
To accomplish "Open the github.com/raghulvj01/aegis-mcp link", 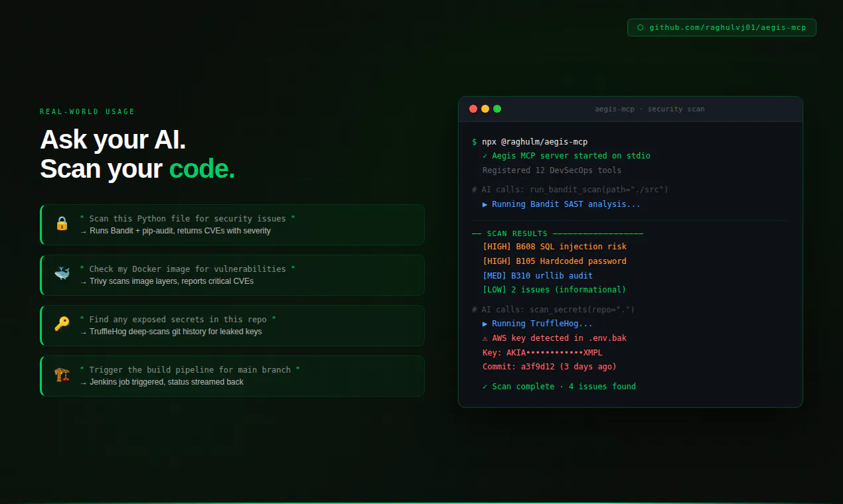I will [722, 27].
